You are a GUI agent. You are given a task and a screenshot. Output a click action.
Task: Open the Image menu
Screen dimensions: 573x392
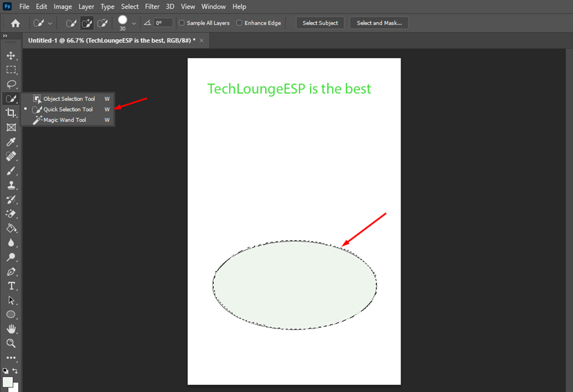coord(63,7)
